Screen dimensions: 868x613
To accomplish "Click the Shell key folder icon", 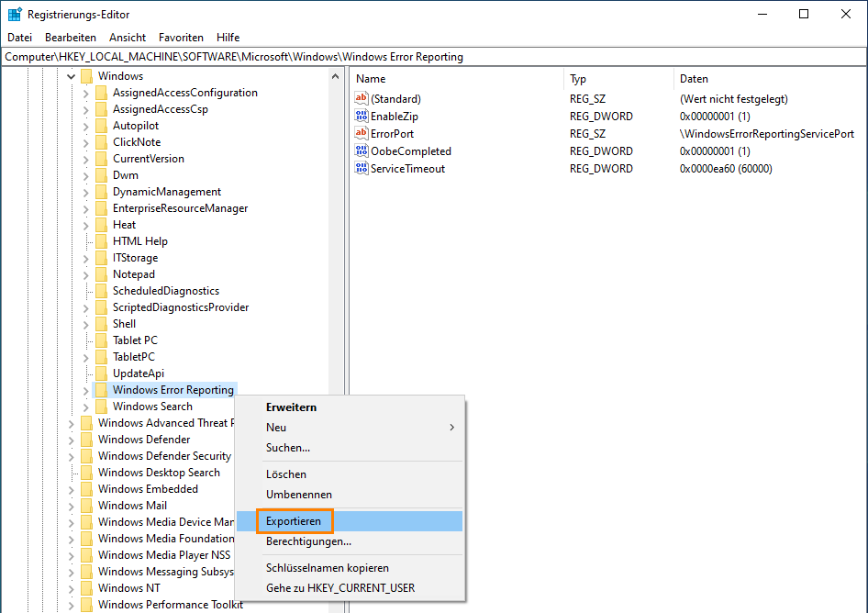I will [x=101, y=323].
